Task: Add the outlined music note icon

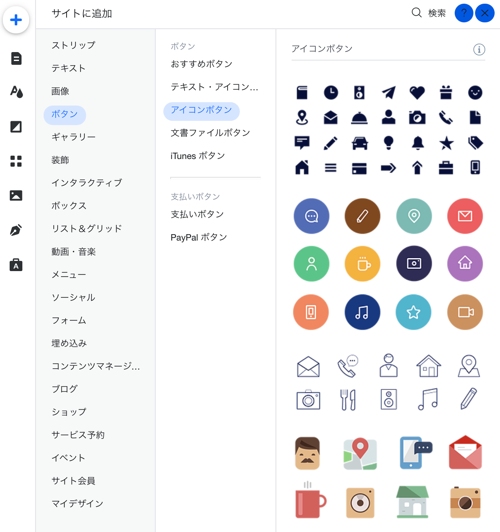Action: [428, 399]
